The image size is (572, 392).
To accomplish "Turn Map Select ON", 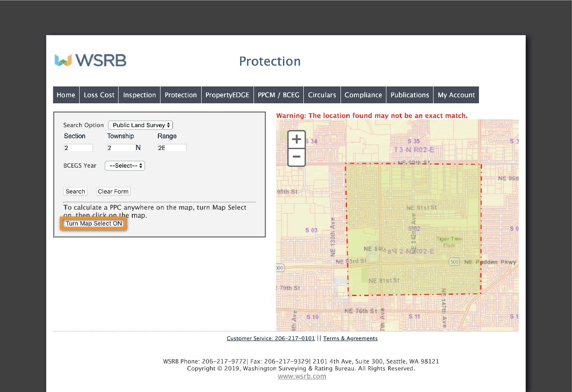I will point(93,223).
